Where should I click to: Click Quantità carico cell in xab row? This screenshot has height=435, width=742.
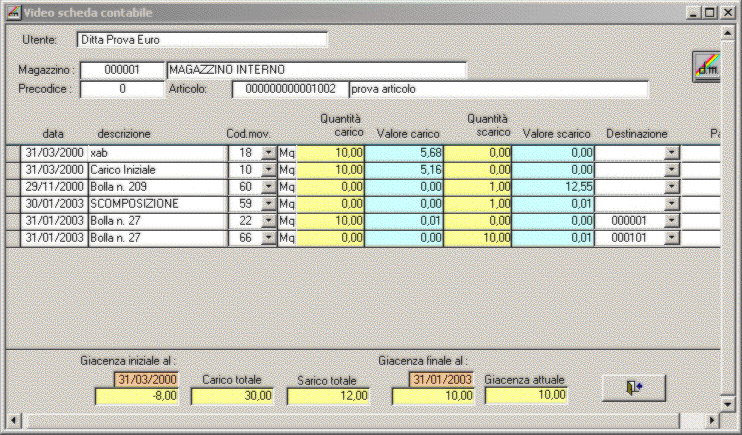click(x=331, y=153)
